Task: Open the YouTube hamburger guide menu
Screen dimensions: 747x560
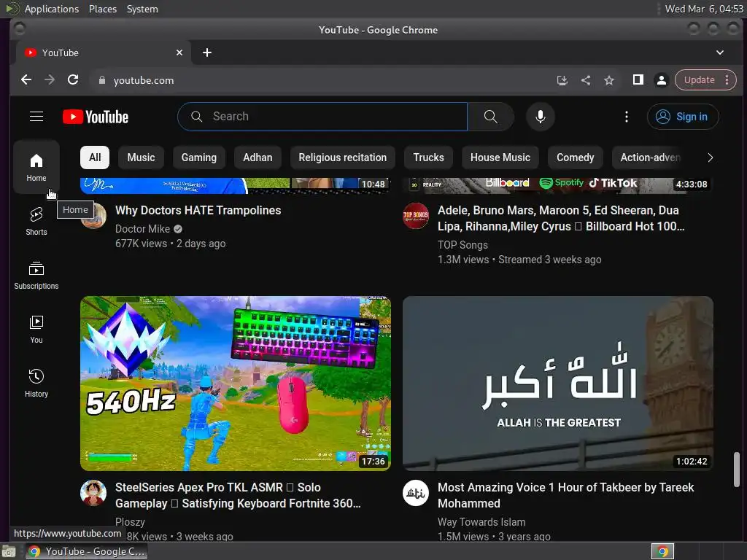Action: tap(36, 117)
